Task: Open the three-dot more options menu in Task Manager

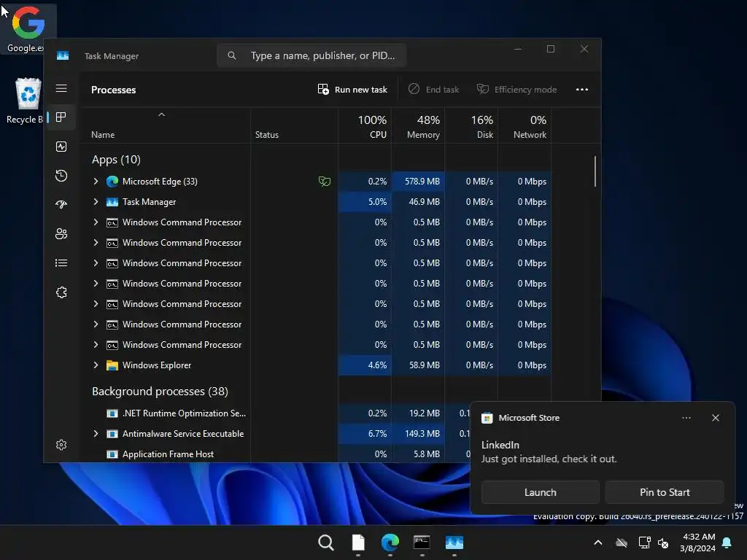Action: click(x=581, y=90)
